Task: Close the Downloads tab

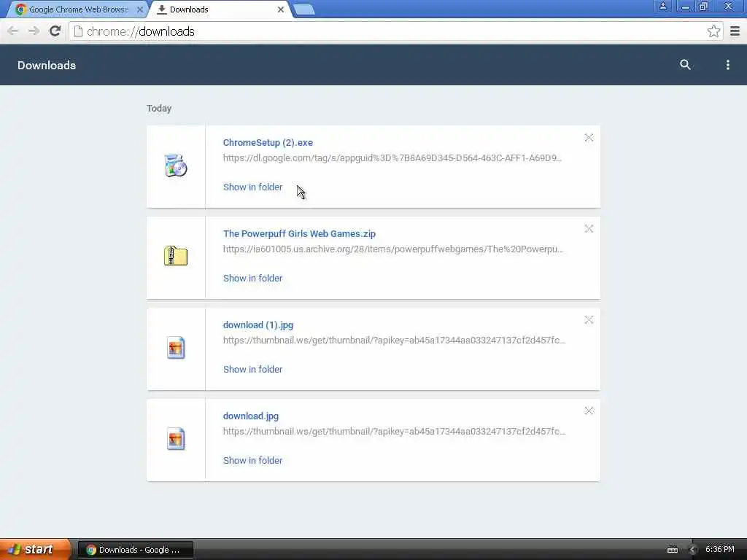Action: point(281,9)
